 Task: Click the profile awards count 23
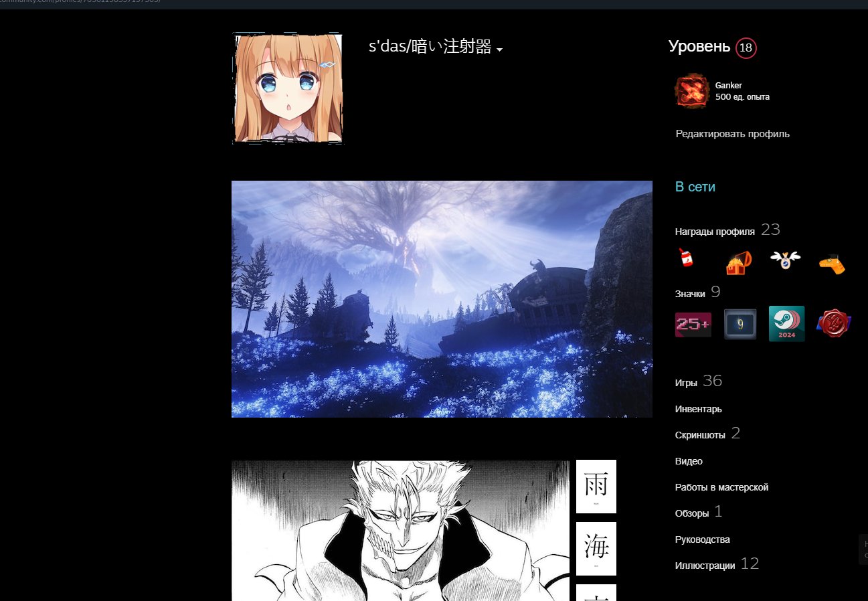(771, 230)
